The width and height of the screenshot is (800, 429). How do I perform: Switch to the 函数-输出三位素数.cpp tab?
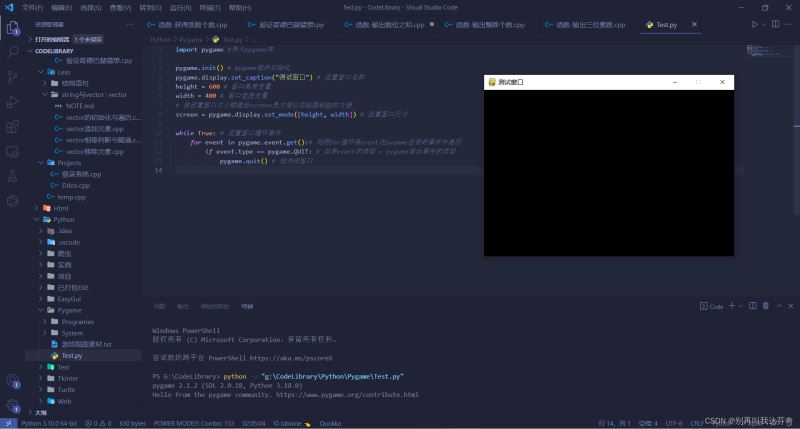pos(584,24)
